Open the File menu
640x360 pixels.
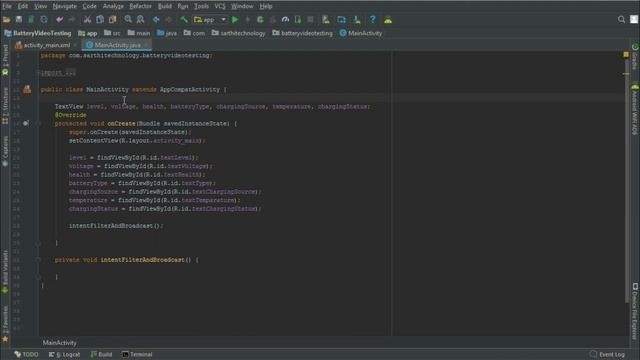[7, 6]
